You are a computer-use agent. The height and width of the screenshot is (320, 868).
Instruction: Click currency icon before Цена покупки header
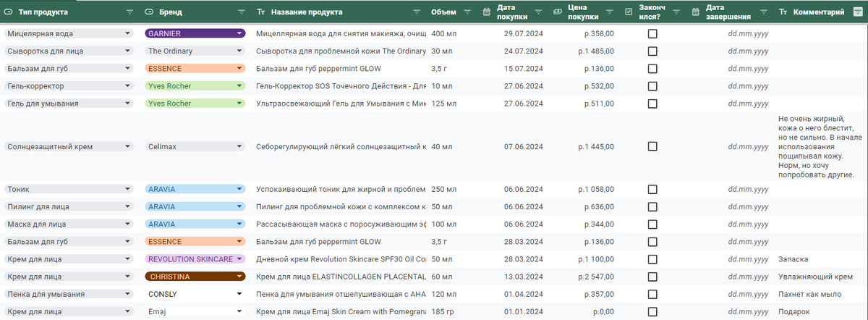(557, 12)
